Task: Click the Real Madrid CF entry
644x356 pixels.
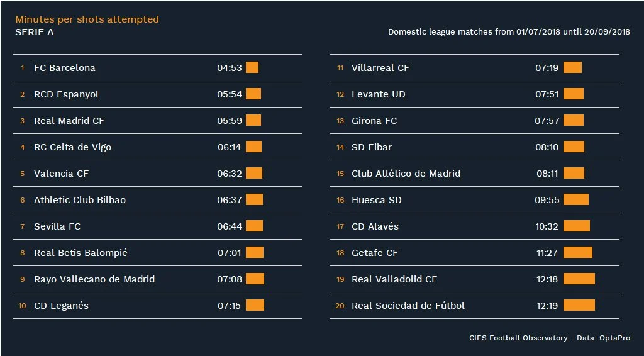Action: [x=69, y=121]
